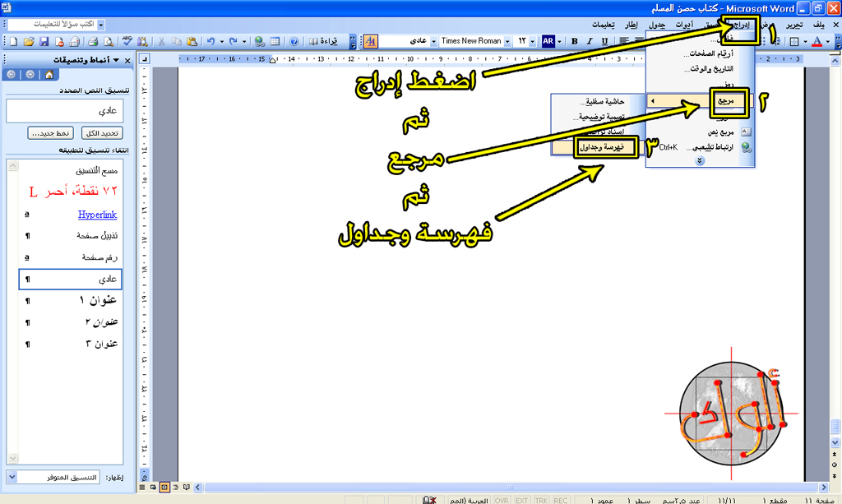842x504 pixels.
Task: Expand the show formatting dropdown at panel bottom
Action: pyautogui.click(x=12, y=477)
